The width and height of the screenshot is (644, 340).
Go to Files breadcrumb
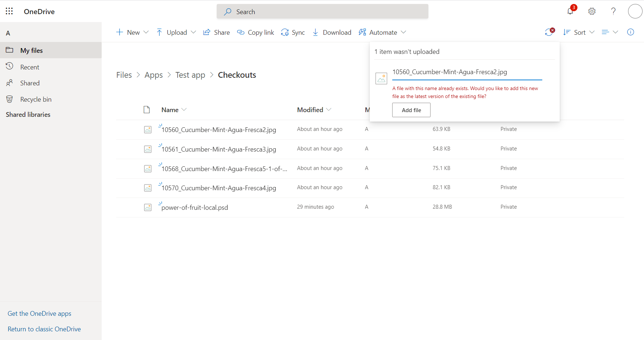[x=124, y=75]
